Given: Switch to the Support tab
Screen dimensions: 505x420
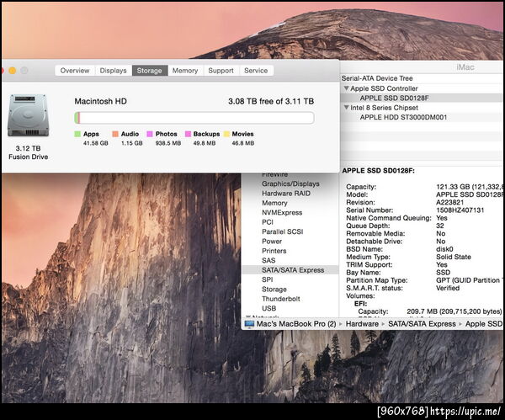Looking at the screenshot, I should [x=221, y=71].
